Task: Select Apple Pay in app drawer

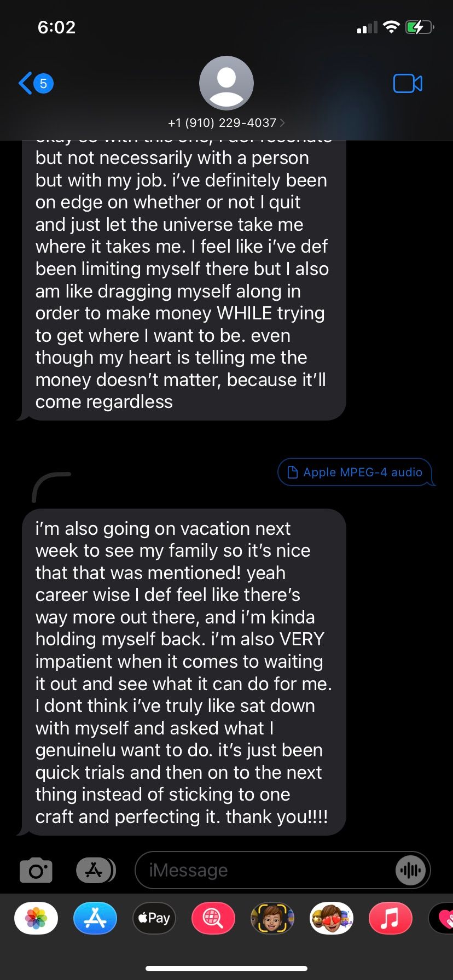Action: click(154, 918)
